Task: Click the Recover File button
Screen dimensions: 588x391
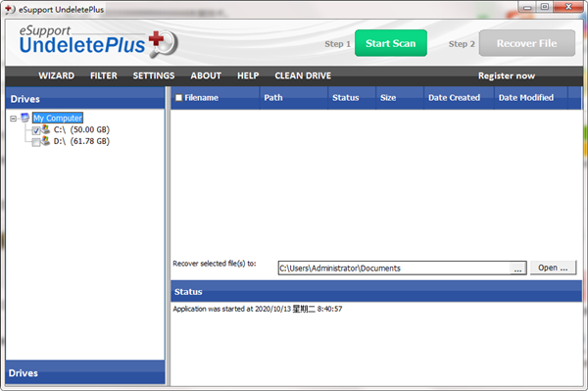Action: click(x=527, y=43)
